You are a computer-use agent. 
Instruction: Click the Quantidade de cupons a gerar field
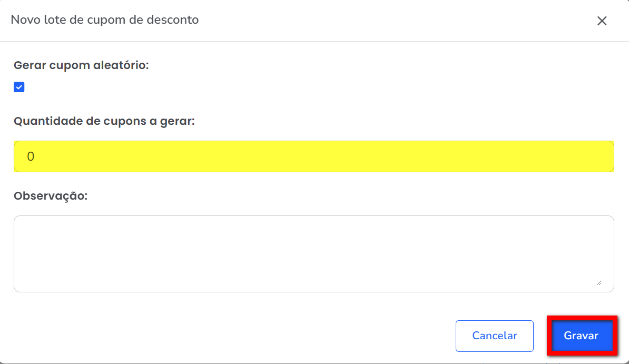tap(313, 156)
